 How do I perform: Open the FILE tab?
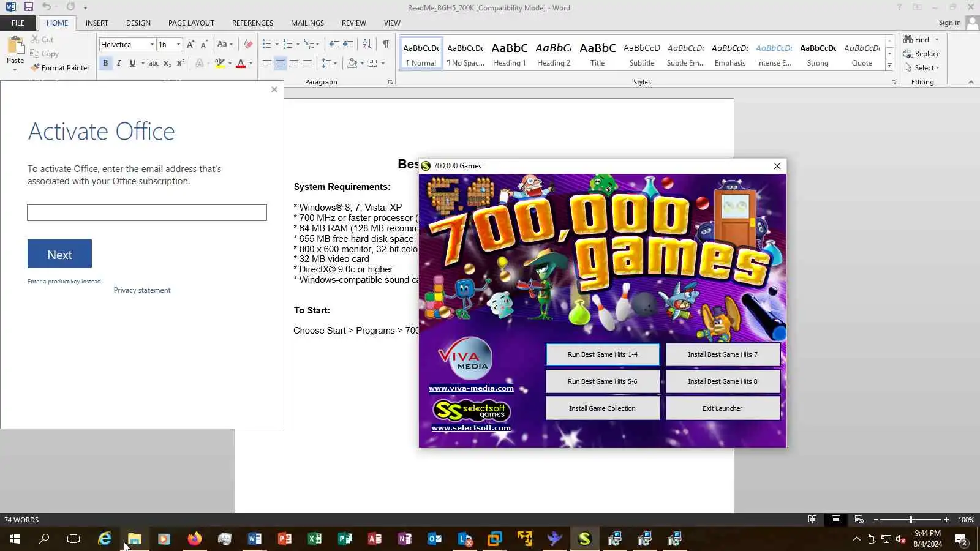(x=18, y=23)
